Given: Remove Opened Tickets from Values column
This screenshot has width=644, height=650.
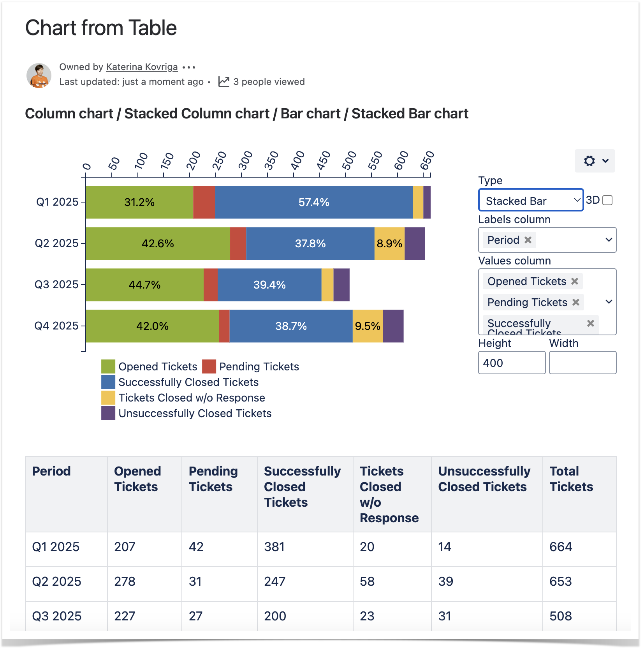Looking at the screenshot, I should [x=575, y=281].
